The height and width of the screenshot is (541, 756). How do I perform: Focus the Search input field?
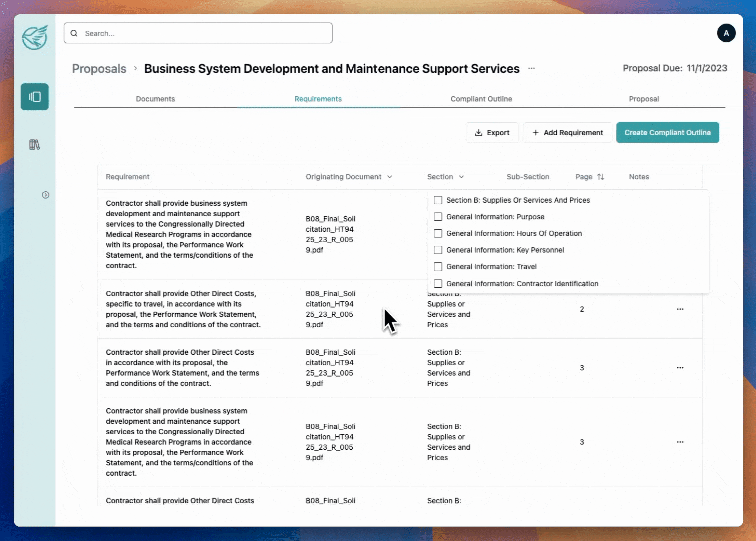coord(198,33)
